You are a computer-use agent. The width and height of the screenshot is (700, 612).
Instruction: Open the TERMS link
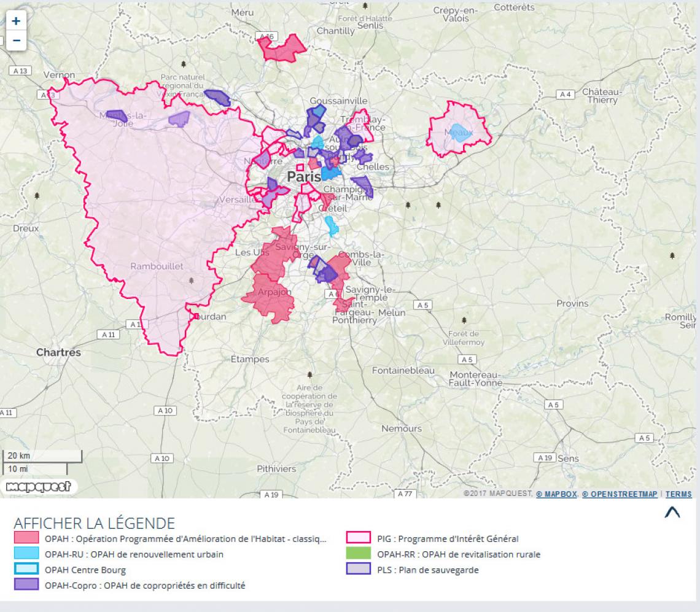tap(679, 494)
